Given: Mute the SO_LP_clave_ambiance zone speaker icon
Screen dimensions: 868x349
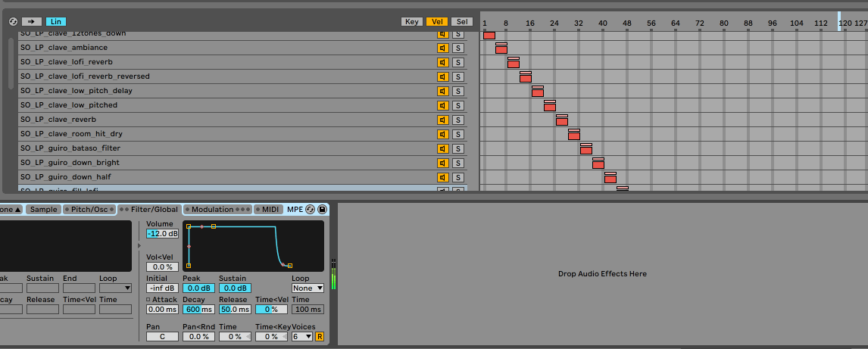Looking at the screenshot, I should tap(442, 48).
